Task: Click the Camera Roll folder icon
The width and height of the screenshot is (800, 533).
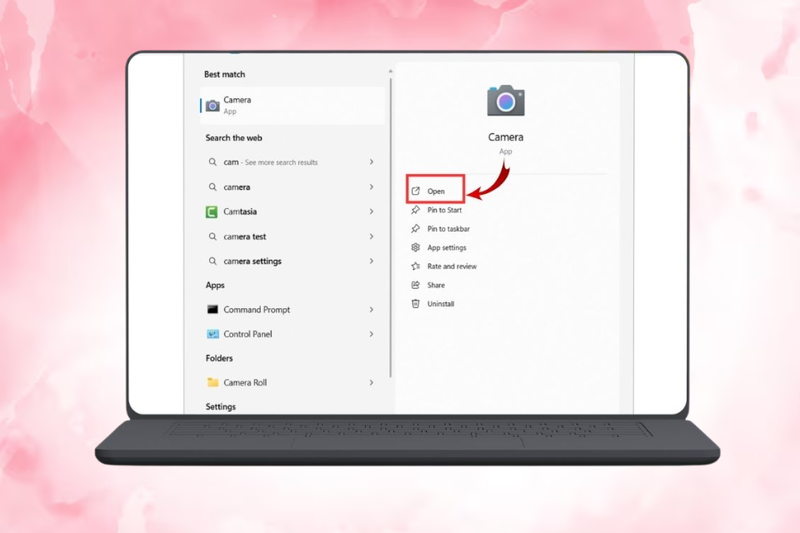Action: [213, 383]
